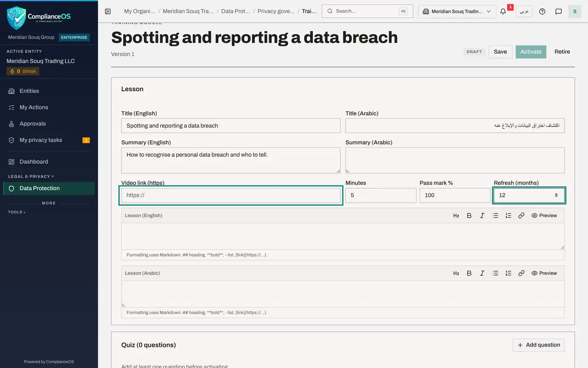This screenshot has width=588, height=368.
Task: Insert heading in Lesson (English) toolbar
Action: 456,215
